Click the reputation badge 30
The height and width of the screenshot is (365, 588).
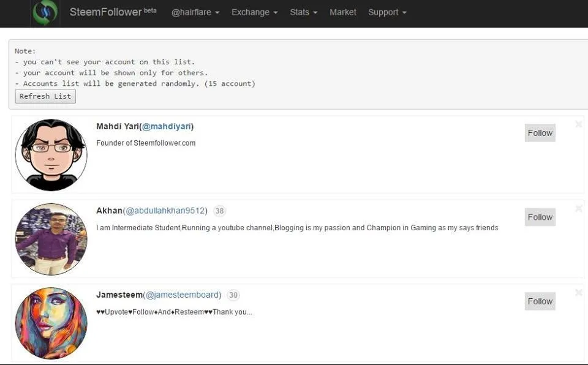click(x=233, y=295)
